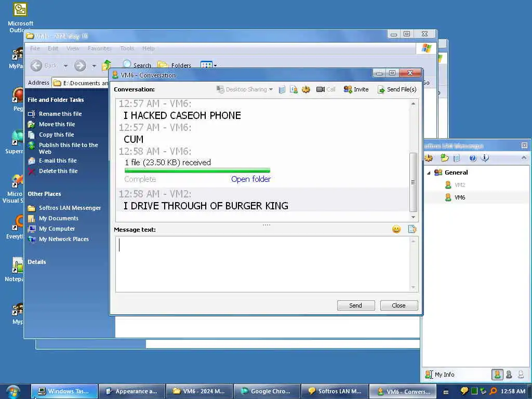Insert an emoticon with the smiley icon
The image size is (532, 399).
coord(396,229)
